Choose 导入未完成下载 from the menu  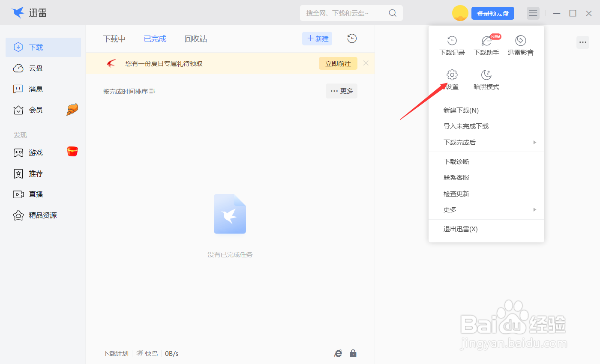coord(486,126)
